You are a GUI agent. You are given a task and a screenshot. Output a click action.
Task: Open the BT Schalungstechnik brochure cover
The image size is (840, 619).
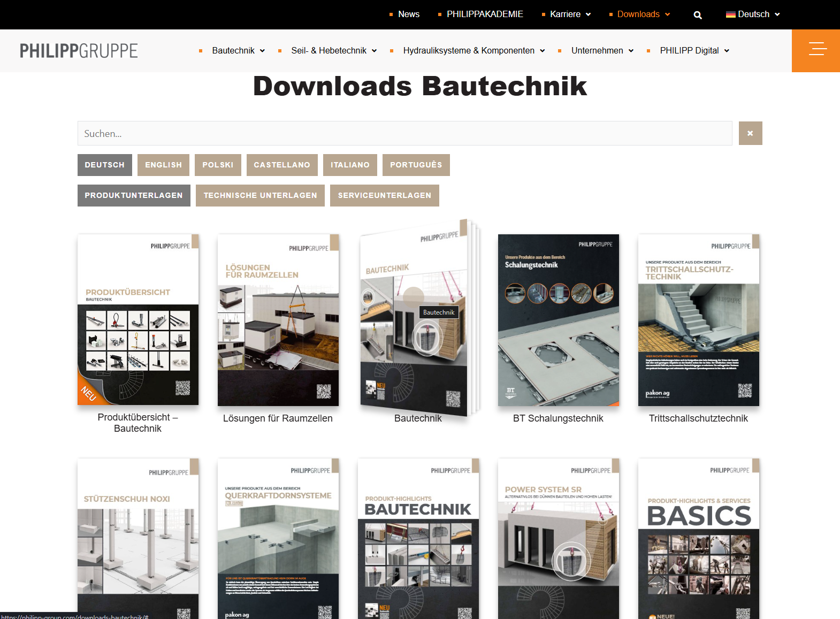(558, 320)
